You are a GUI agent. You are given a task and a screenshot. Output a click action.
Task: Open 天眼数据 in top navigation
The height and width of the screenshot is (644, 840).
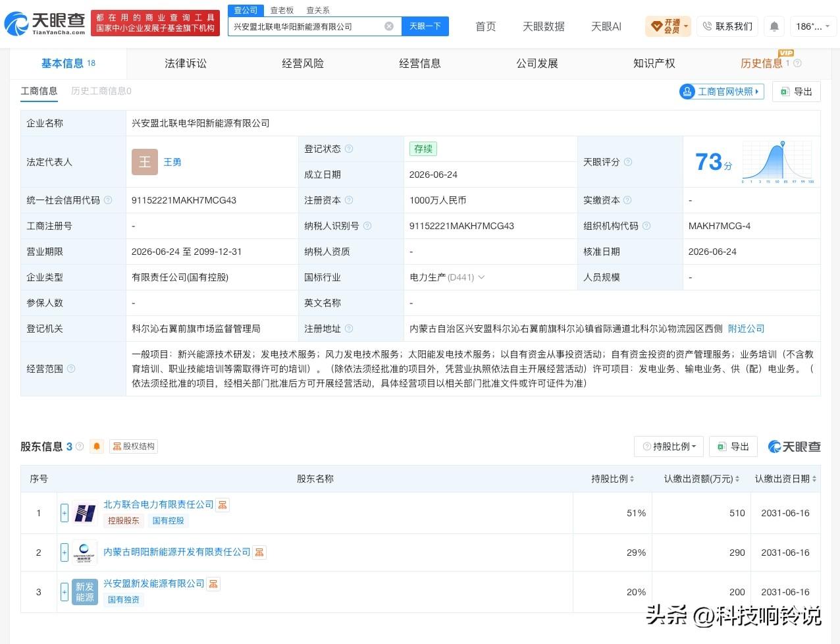544,26
